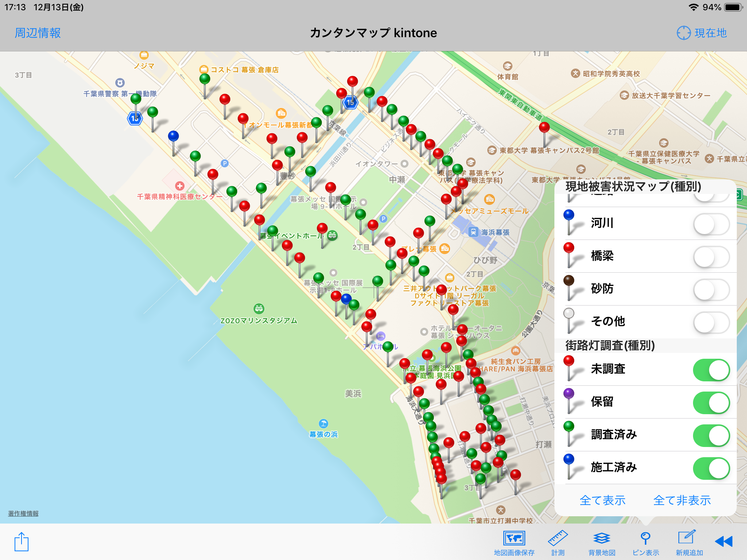Tap 昭和学院秀英高校 school icon
The image size is (747, 560).
pos(575,73)
